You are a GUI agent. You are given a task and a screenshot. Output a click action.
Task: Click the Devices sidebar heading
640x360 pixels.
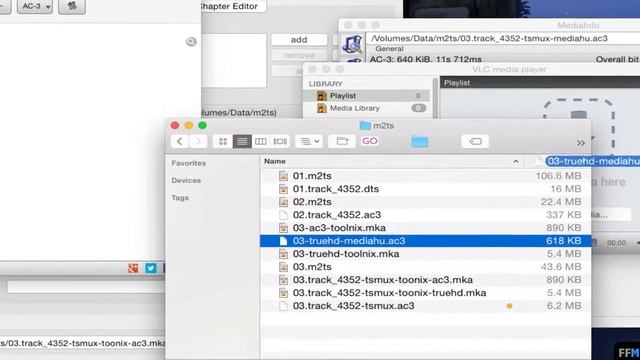[x=186, y=180]
